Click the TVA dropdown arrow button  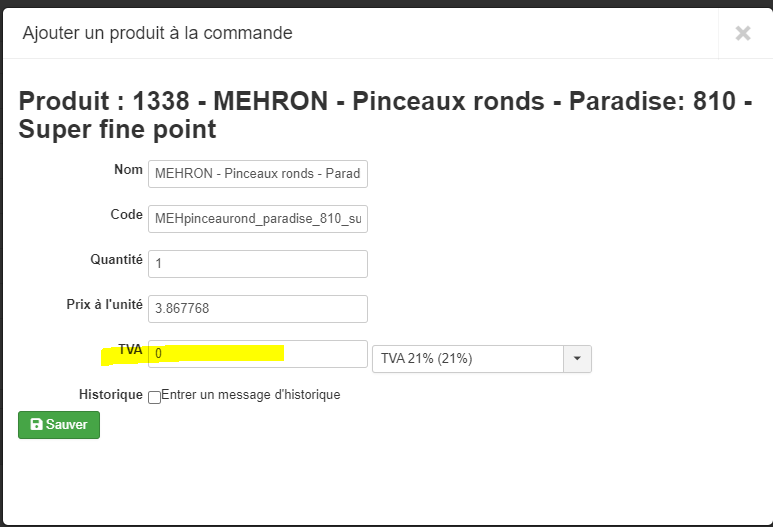tap(578, 359)
